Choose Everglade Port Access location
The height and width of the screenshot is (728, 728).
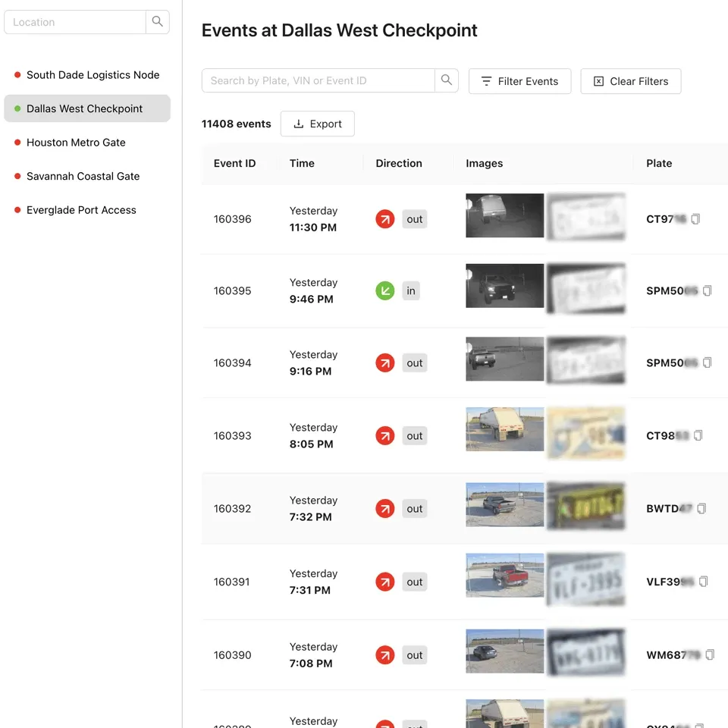coord(81,210)
